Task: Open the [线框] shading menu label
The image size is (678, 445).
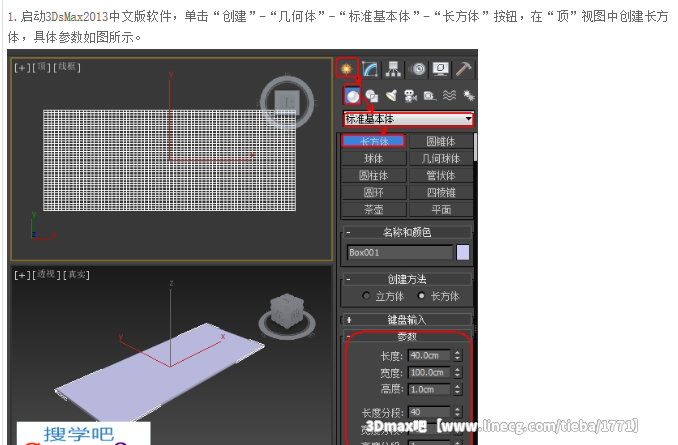Action: pyautogui.click(x=67, y=67)
